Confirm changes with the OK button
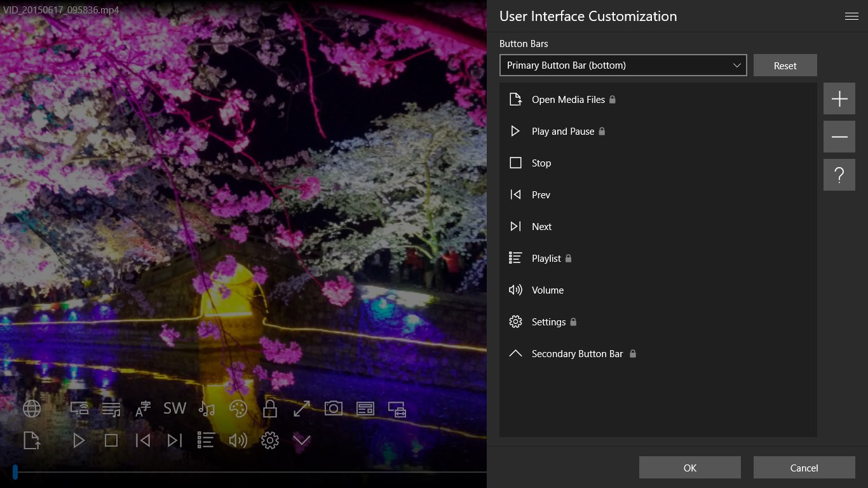 coord(690,468)
